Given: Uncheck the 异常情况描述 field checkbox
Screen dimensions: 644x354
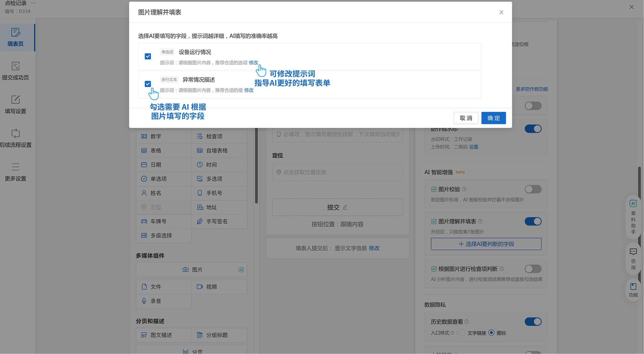Looking at the screenshot, I should [148, 84].
